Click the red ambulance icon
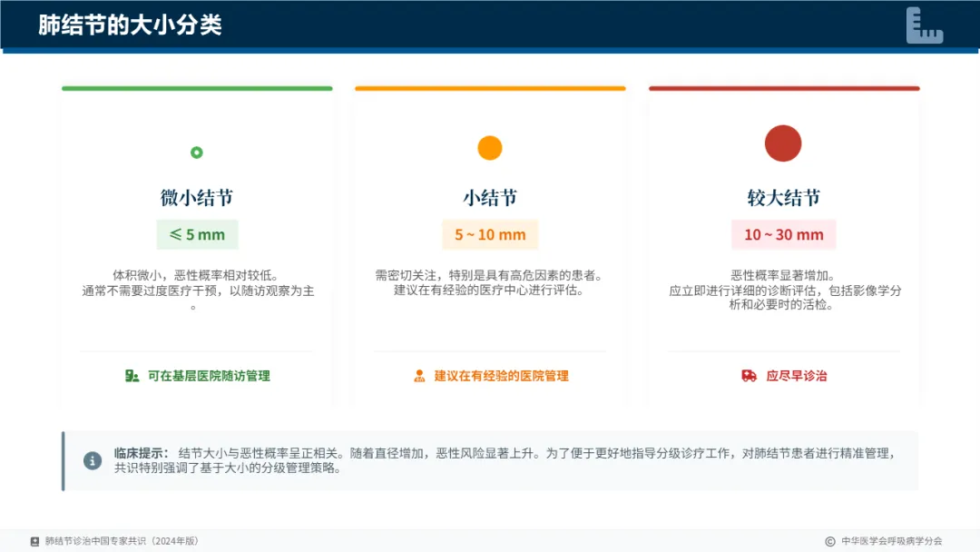 749,376
